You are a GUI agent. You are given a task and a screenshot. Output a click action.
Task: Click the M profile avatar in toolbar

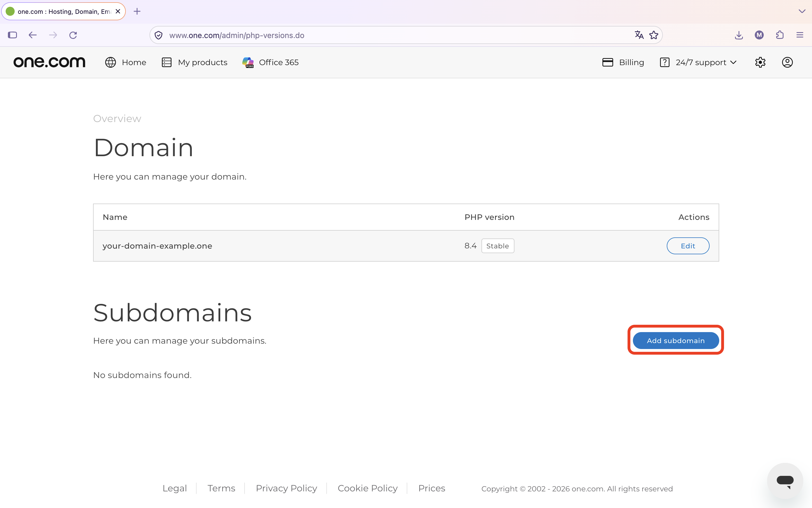(x=759, y=35)
